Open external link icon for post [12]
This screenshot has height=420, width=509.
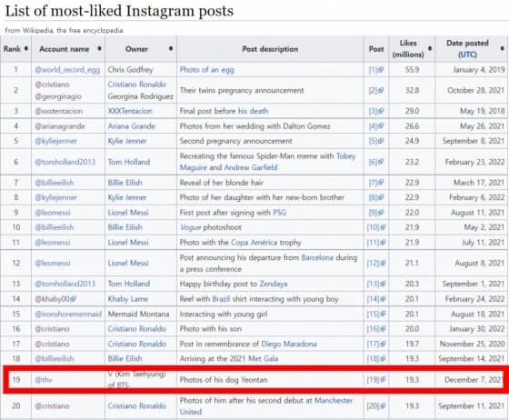click(x=383, y=264)
